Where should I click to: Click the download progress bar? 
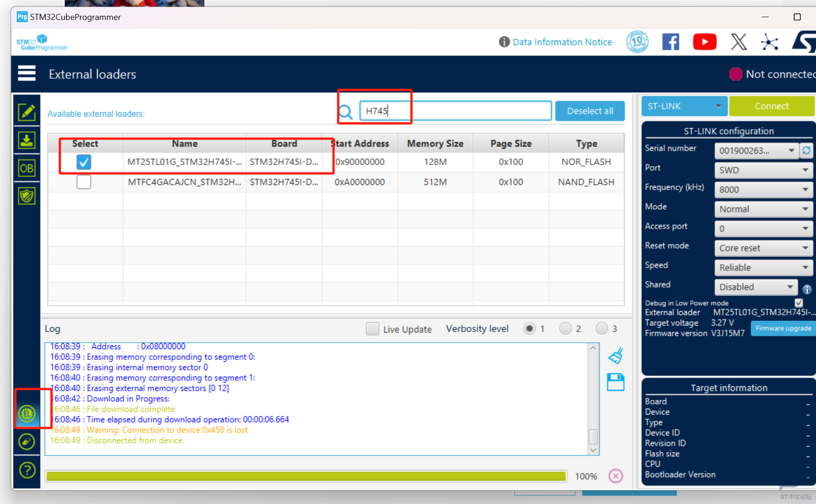306,476
